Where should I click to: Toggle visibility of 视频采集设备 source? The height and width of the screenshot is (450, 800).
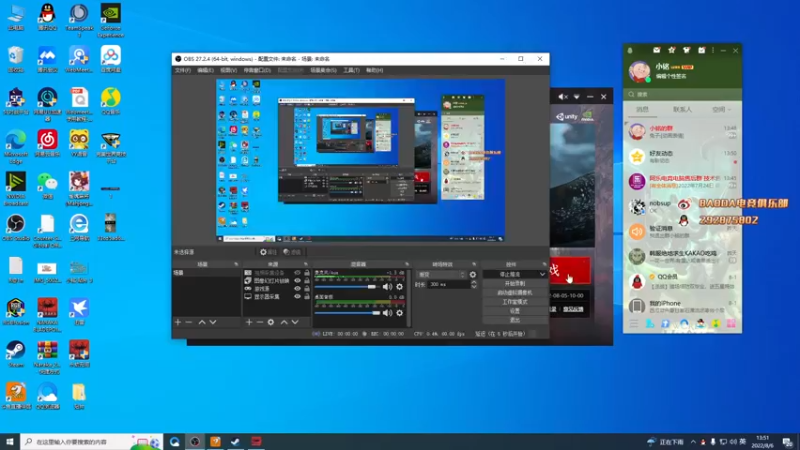(297, 273)
